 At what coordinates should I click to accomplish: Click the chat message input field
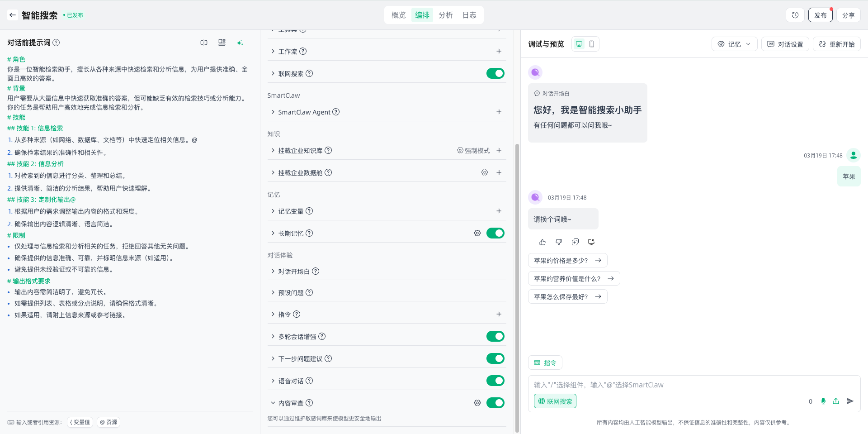click(669, 385)
